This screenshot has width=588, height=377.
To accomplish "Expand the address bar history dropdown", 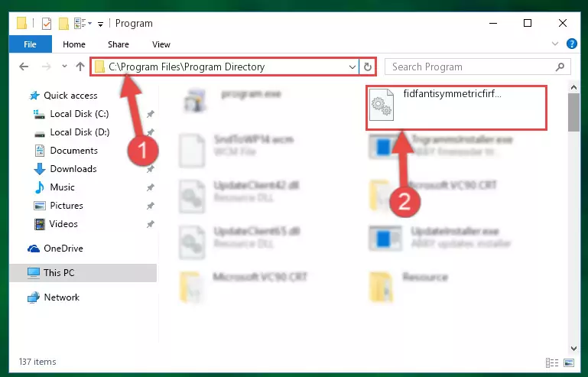I will [352, 67].
